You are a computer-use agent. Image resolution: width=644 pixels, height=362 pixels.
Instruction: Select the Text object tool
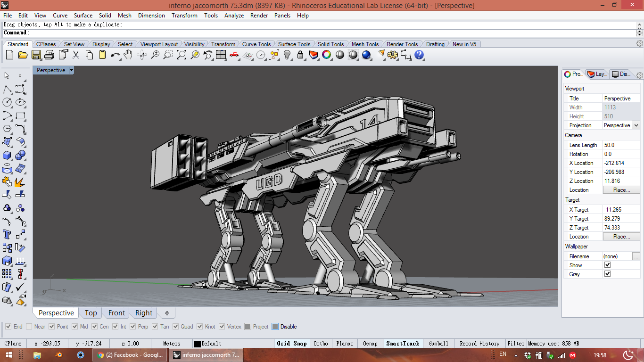point(7,234)
